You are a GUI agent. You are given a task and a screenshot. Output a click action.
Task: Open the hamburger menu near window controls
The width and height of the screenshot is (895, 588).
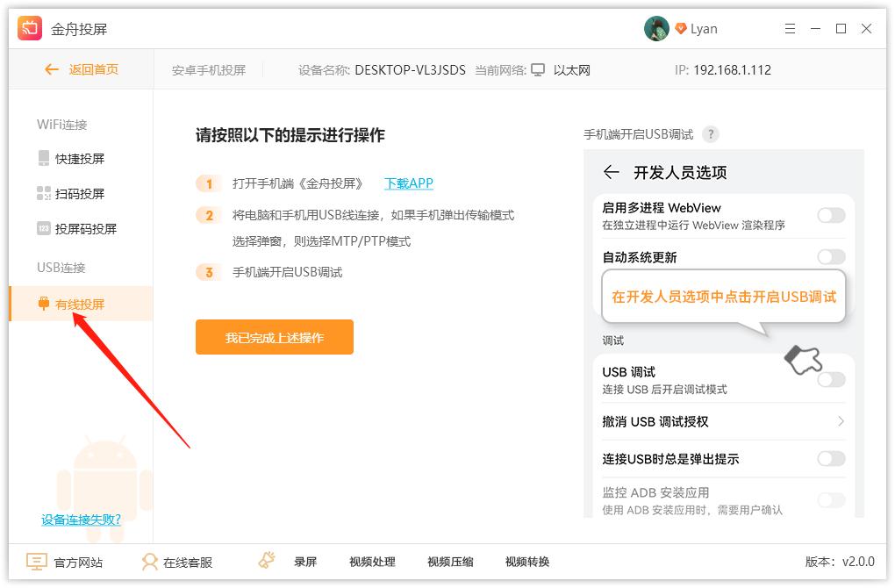click(789, 28)
